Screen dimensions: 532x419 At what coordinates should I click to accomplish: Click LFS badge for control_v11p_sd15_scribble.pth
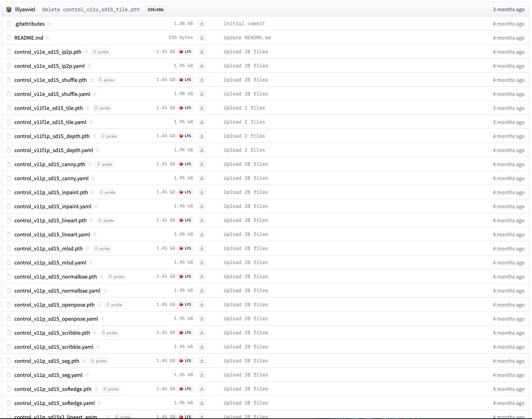185,333
